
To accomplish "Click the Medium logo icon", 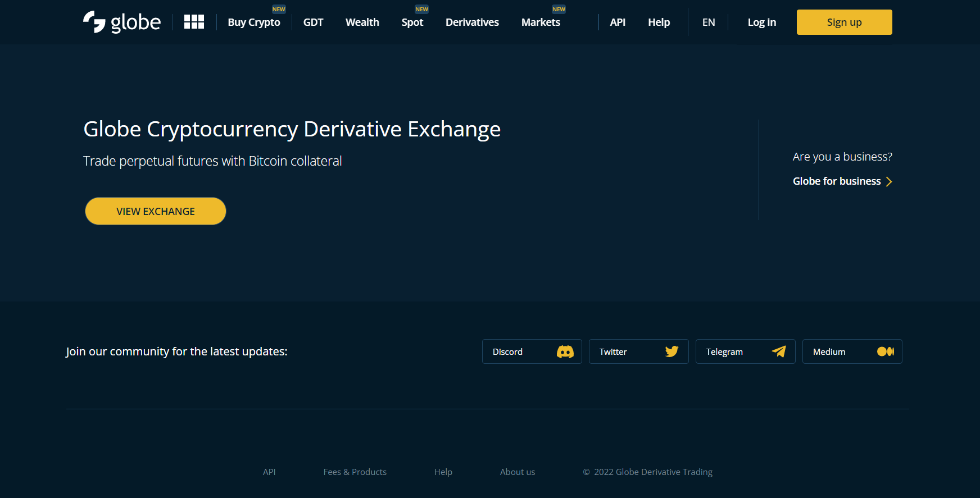I will tap(886, 351).
